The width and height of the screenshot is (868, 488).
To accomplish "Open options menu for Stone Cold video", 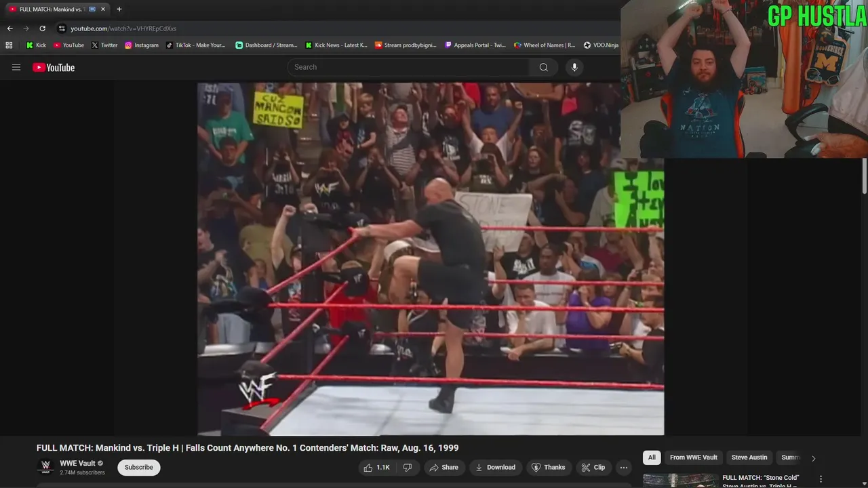I will pyautogui.click(x=821, y=479).
